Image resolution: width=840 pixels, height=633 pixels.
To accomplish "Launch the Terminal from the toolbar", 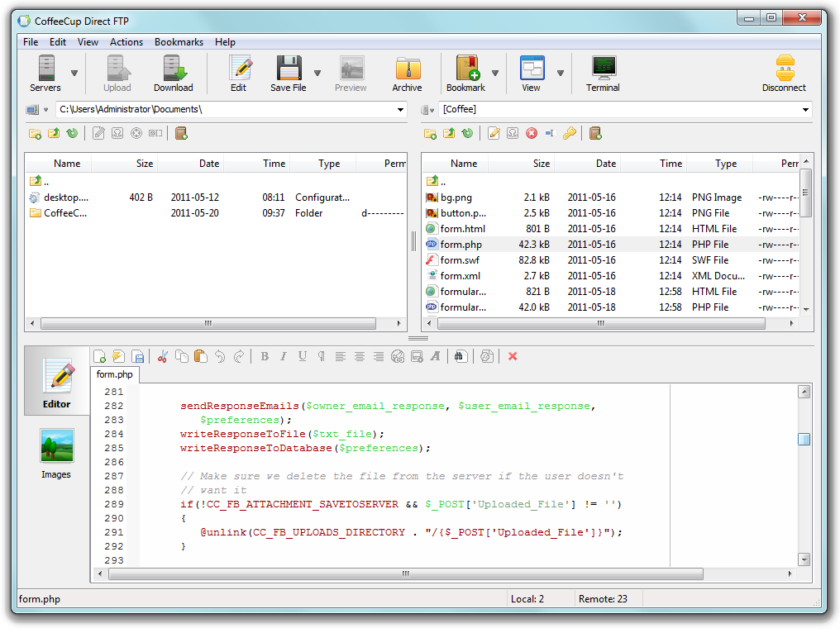I will [x=603, y=73].
